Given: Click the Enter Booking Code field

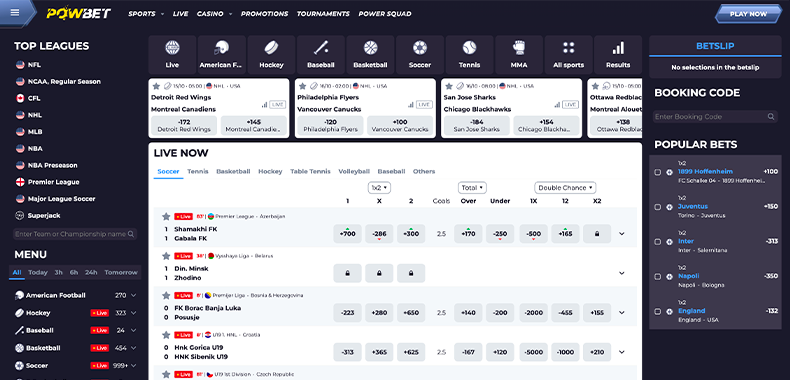Looking at the screenshot, I should [x=715, y=116].
